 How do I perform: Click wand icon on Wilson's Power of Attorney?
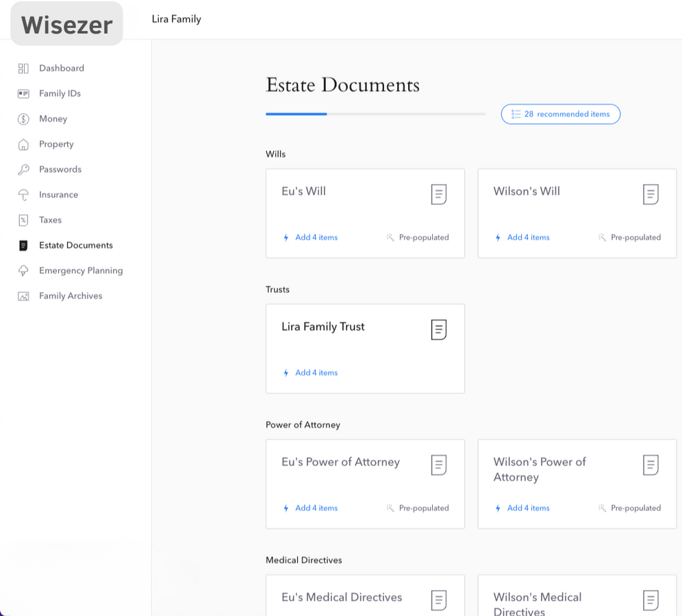click(601, 508)
